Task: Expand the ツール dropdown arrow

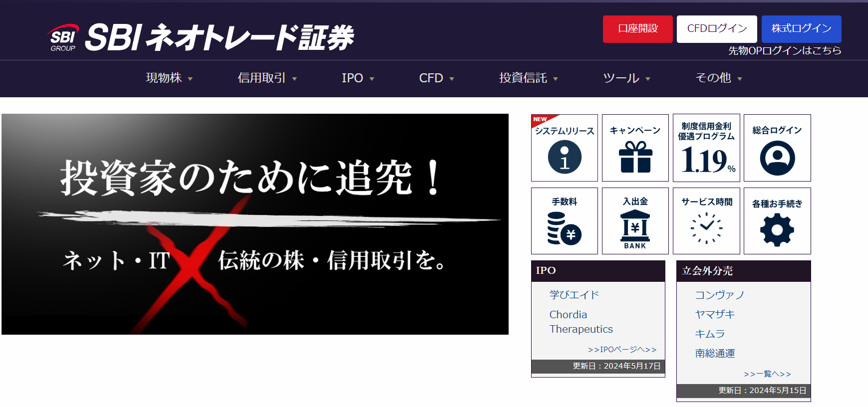Action: [x=648, y=79]
